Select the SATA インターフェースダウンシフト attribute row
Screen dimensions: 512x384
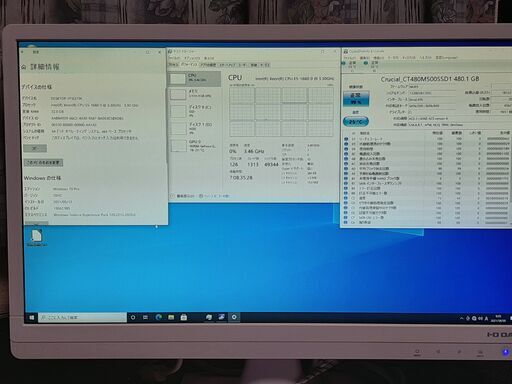point(426,183)
